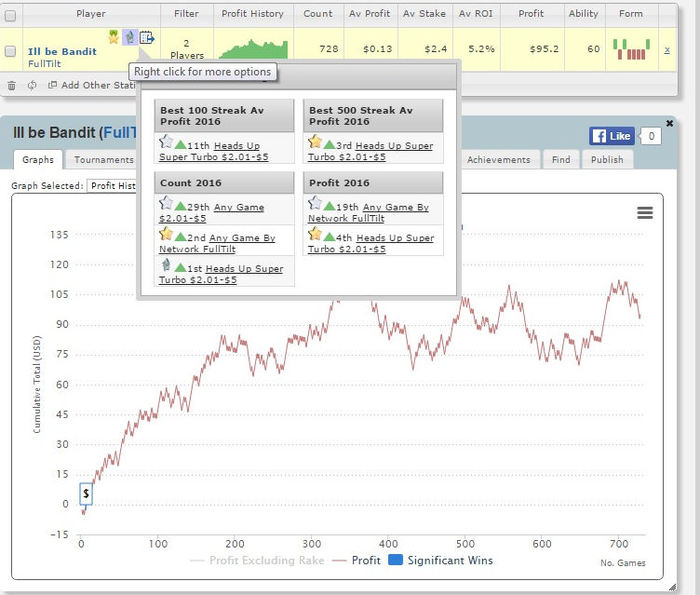Open the 1st Heads Up Super Turbo count link

(x=221, y=274)
